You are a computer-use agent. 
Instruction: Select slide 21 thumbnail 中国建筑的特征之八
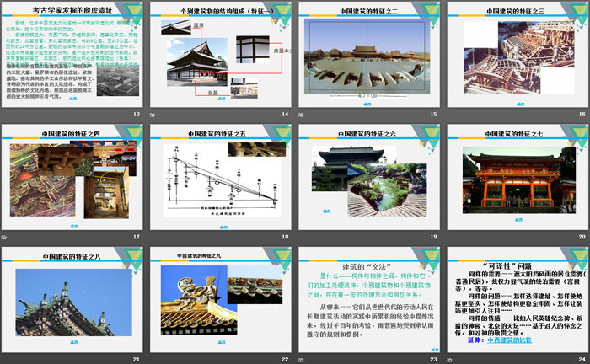(72, 300)
